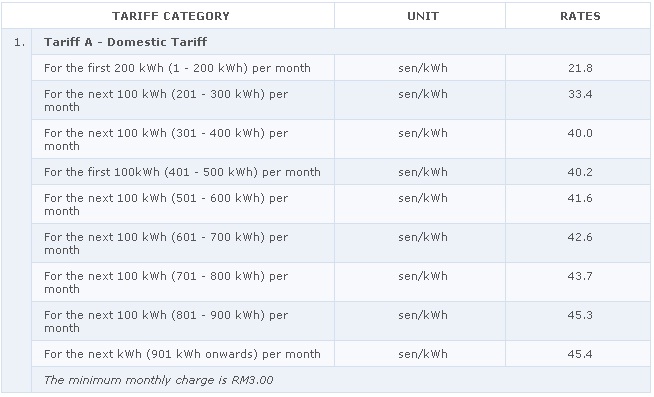
Task: Select the Tariff A - Domestic Tariff heading
Action: (x=126, y=42)
